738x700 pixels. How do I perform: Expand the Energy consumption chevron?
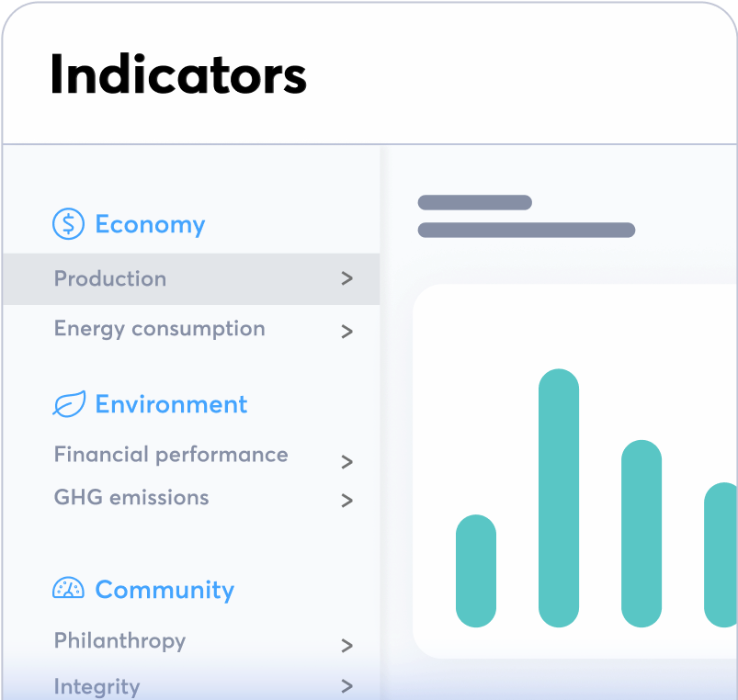click(x=346, y=332)
